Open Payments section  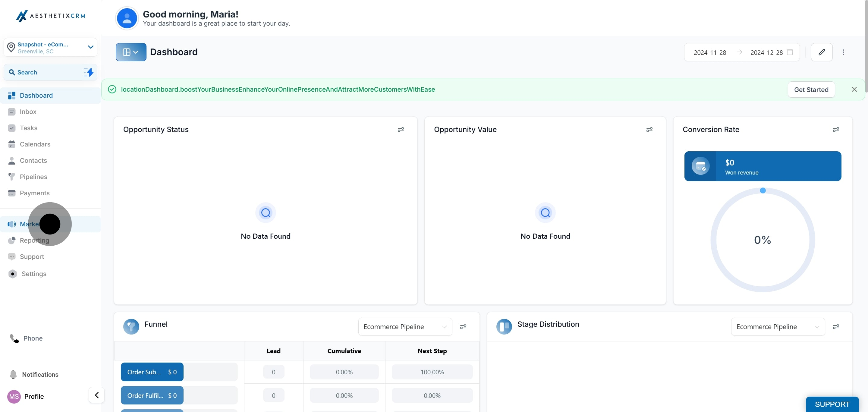coord(51,193)
